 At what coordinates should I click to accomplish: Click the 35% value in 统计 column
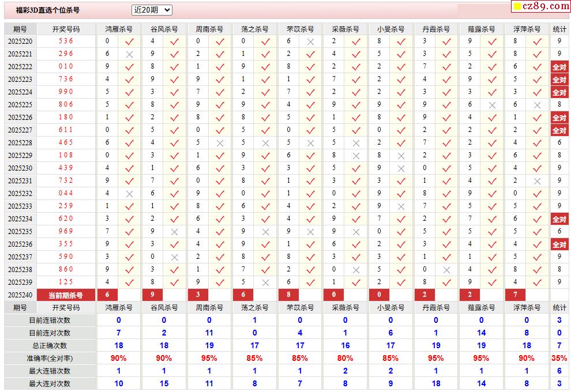[x=559, y=359]
